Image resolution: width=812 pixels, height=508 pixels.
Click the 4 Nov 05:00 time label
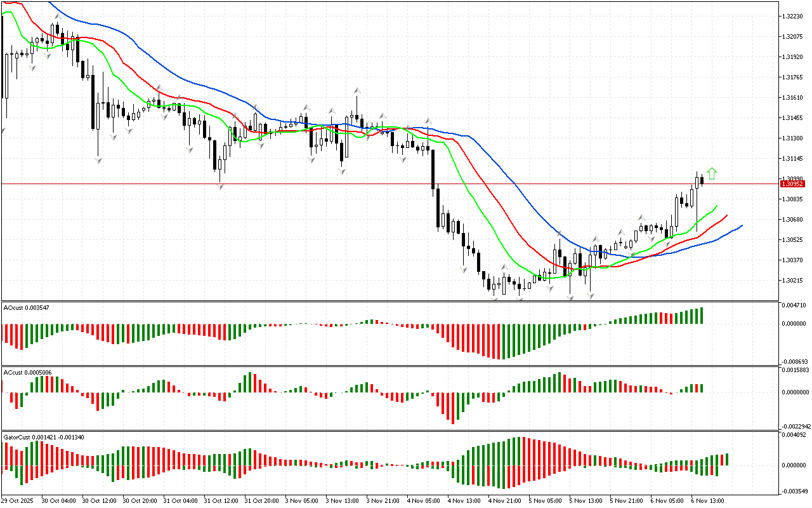pyautogui.click(x=423, y=501)
